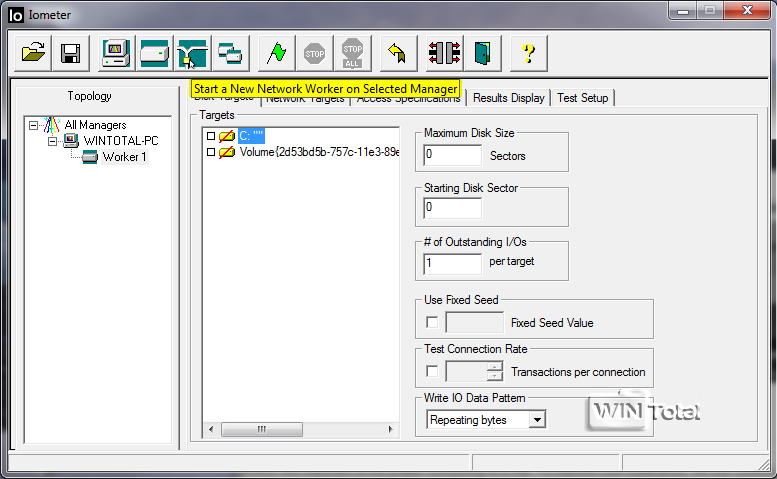Open Write IO Data Pattern dropdown

pos(537,420)
